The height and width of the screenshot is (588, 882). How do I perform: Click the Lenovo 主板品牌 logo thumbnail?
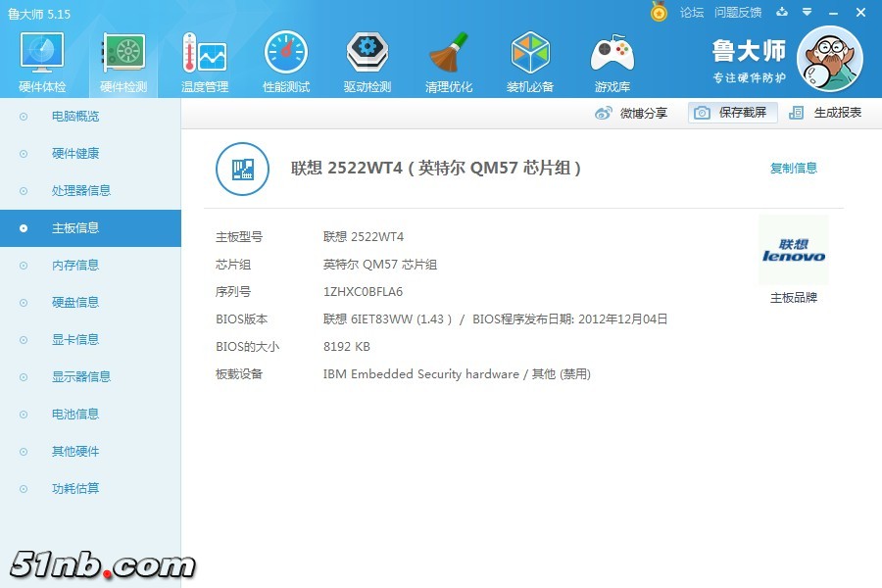pyautogui.click(x=793, y=252)
